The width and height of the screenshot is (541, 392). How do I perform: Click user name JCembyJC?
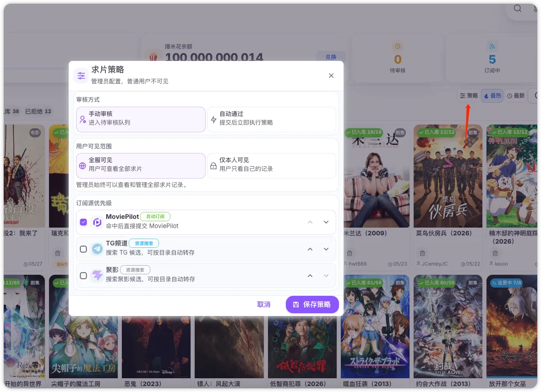[434, 264]
